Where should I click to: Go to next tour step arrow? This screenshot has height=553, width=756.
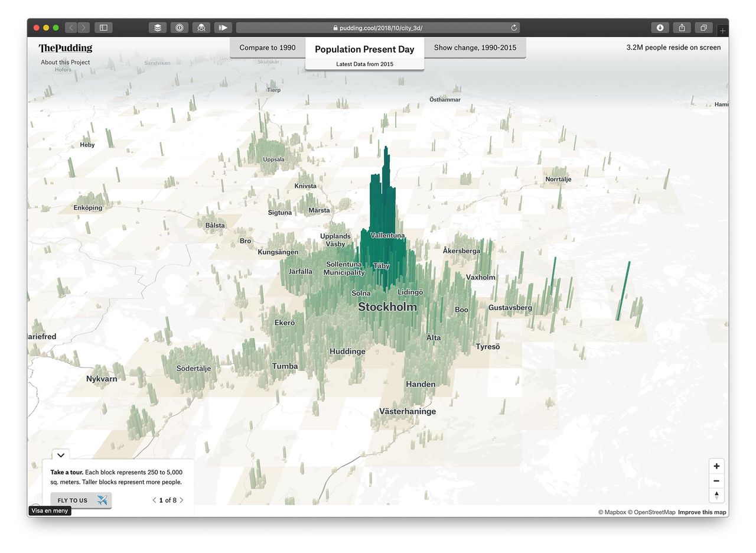pyautogui.click(x=181, y=500)
